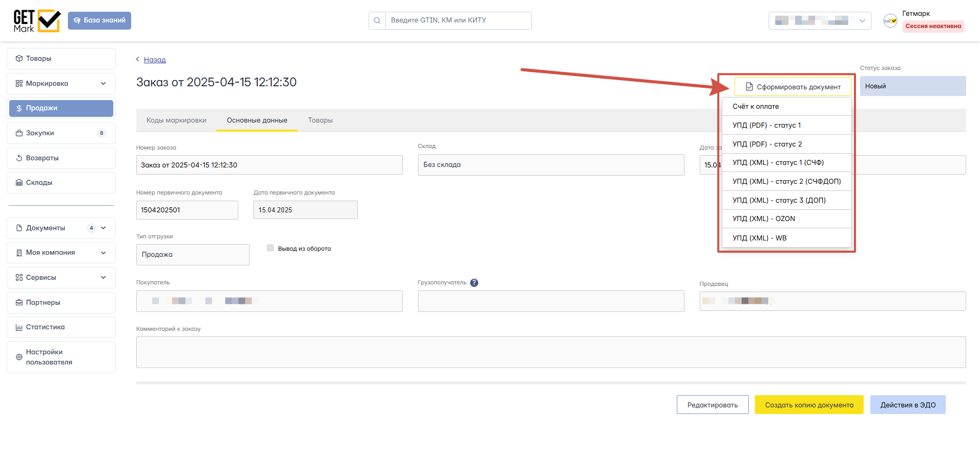Click the Действия в ЭДО button
The height and width of the screenshot is (462, 980).
(908, 405)
